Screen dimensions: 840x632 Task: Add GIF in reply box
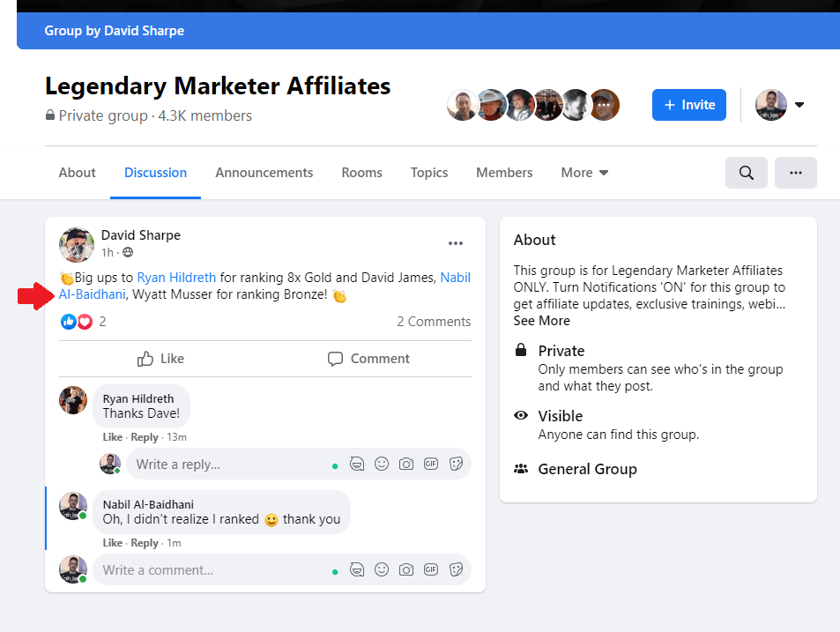(x=431, y=464)
